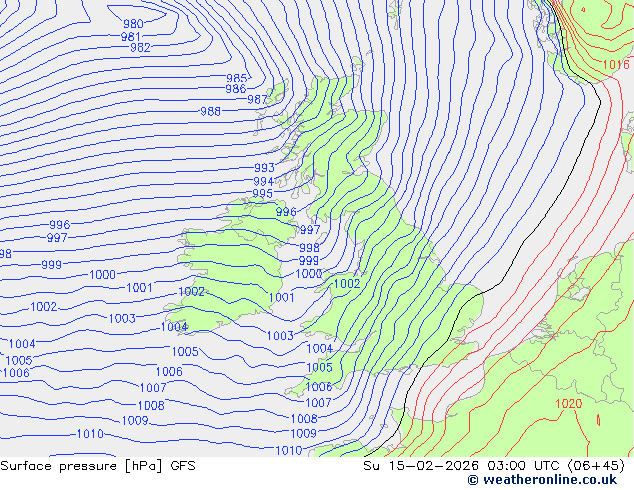The image size is (634, 490).
Task: Select the 987 isobar label
Action: coord(258,99)
